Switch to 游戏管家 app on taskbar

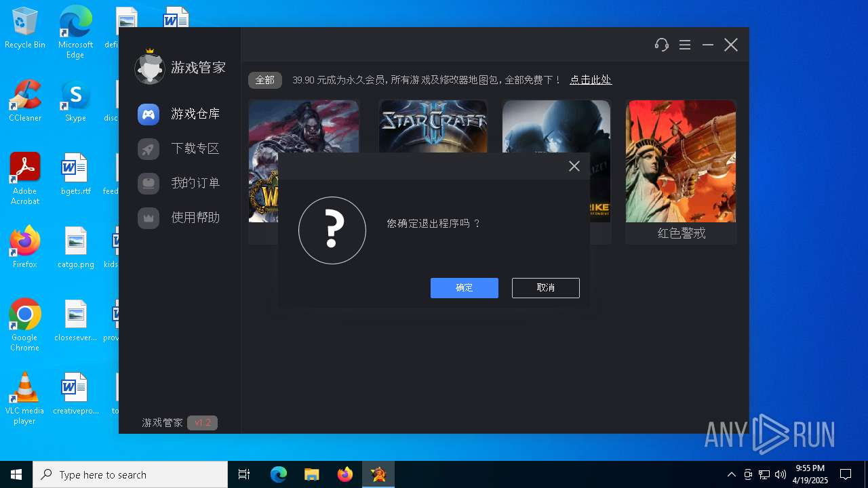pyautogui.click(x=378, y=474)
